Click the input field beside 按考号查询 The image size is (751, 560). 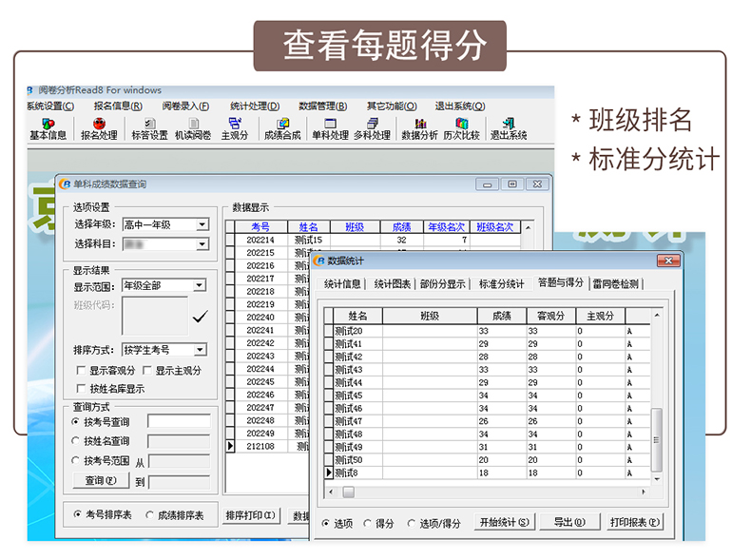179,421
